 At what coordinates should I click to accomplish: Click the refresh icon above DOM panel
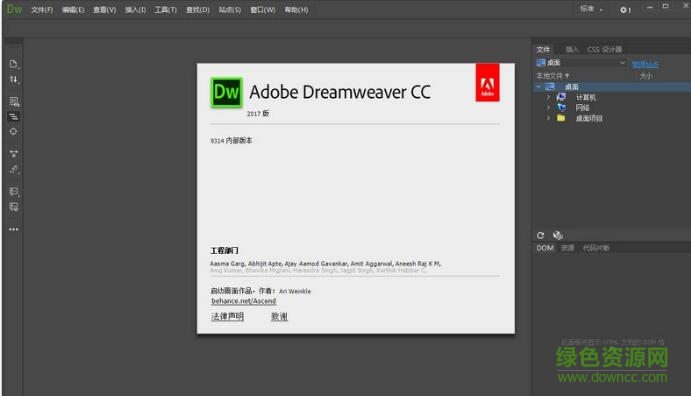(541, 235)
